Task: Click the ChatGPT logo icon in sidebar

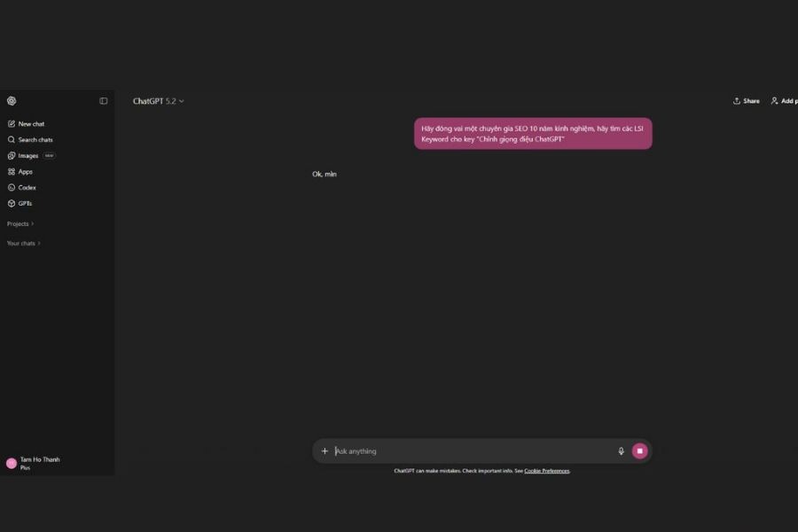Action: click(x=12, y=101)
